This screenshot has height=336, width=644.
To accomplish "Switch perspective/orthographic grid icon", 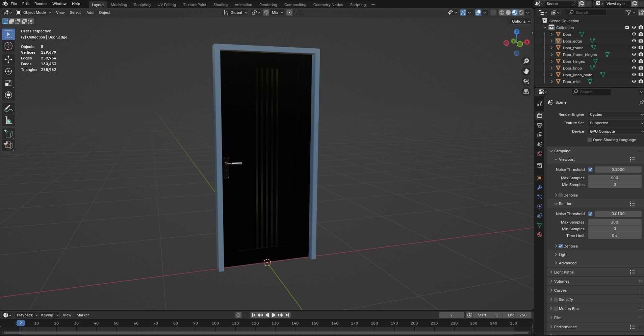I will 526,92.
